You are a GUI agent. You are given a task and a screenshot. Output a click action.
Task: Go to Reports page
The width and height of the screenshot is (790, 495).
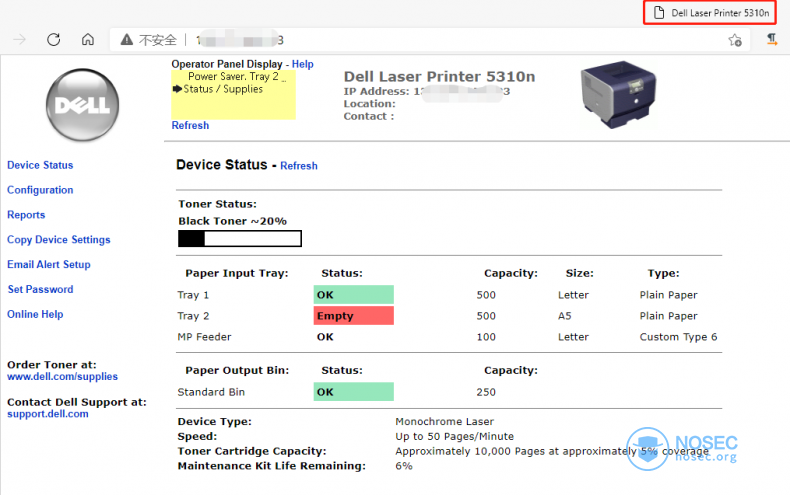(x=26, y=215)
